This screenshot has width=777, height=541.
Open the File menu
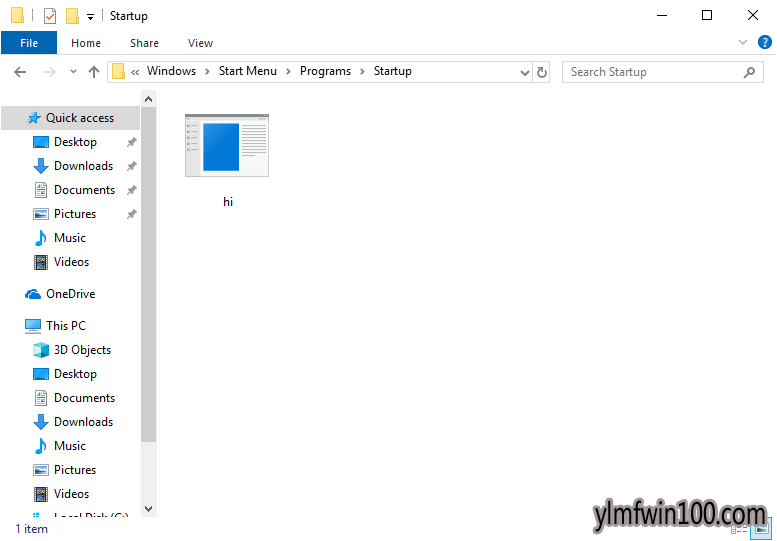point(29,43)
